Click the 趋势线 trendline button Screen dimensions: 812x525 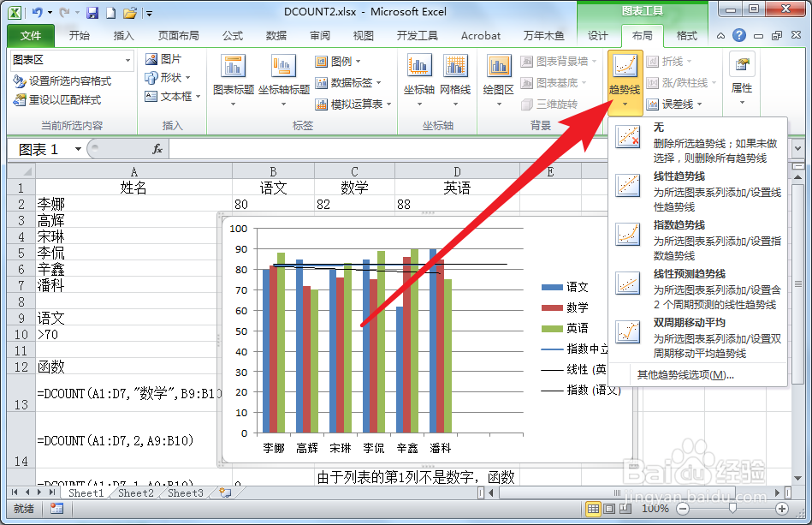point(625,82)
